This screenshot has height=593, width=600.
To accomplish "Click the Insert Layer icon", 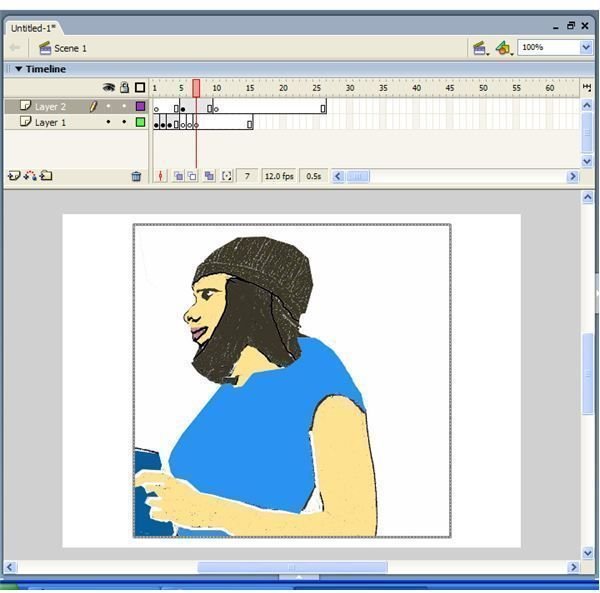I will [14, 176].
